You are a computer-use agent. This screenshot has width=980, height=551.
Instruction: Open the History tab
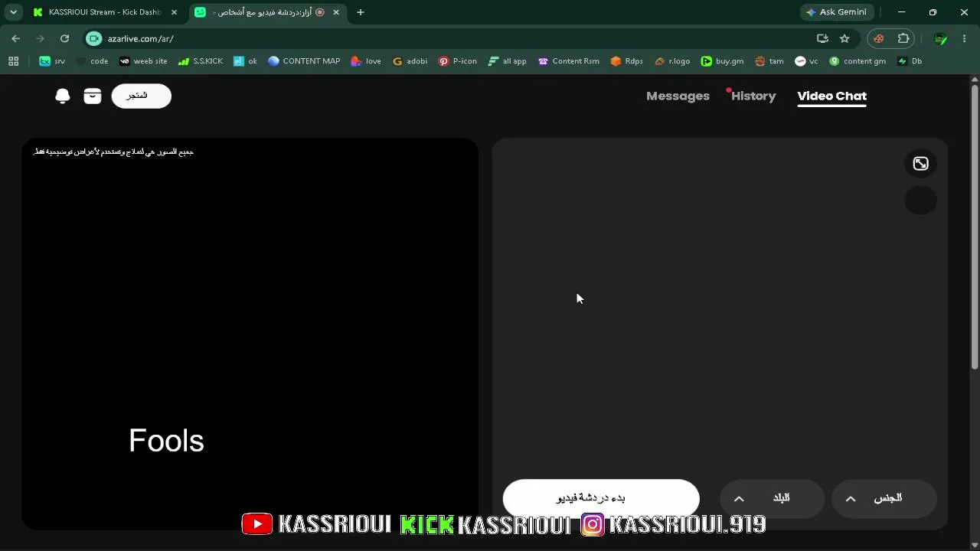753,96
